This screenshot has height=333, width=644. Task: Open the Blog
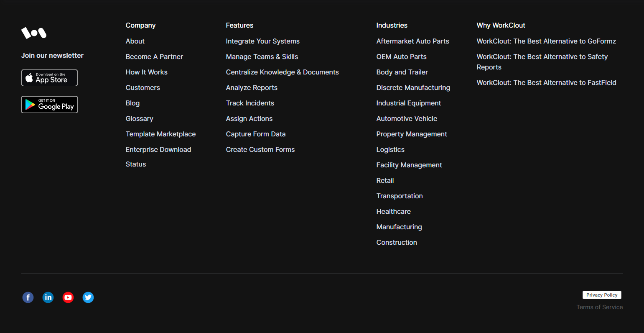pyautogui.click(x=132, y=103)
